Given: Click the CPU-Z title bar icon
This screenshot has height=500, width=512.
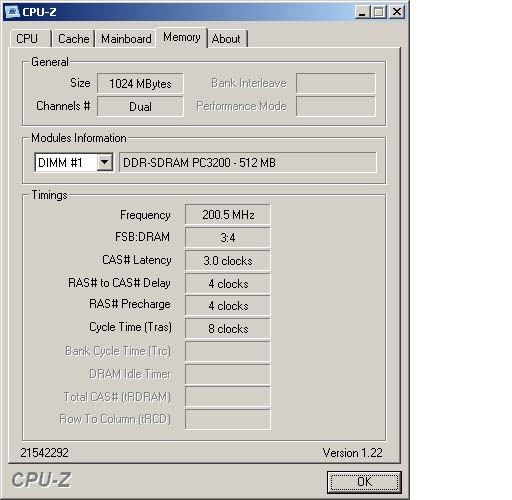Looking at the screenshot, I should pyautogui.click(x=13, y=12).
